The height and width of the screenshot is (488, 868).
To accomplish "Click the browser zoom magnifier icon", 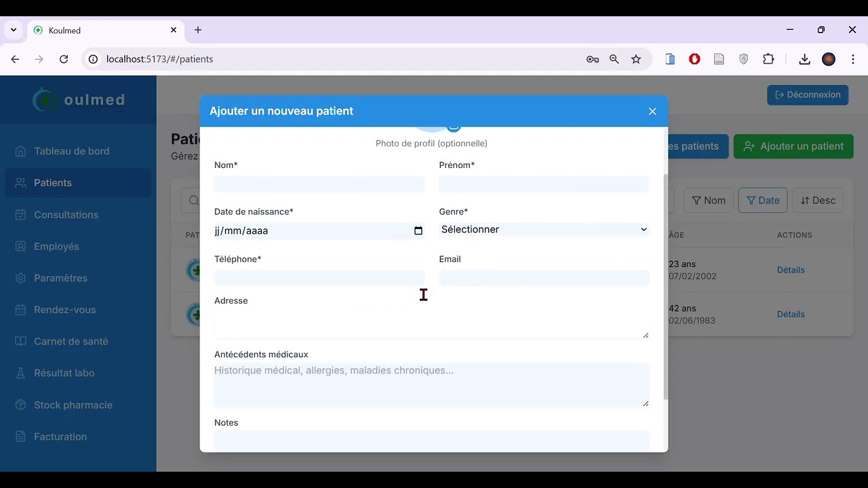I will click(x=614, y=60).
